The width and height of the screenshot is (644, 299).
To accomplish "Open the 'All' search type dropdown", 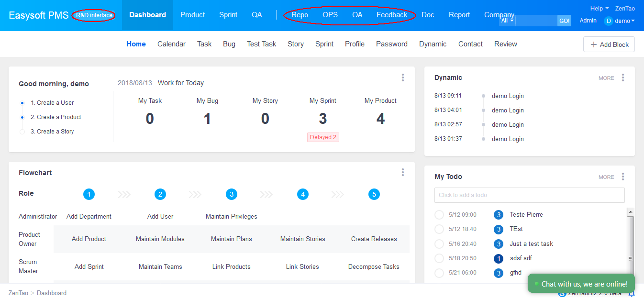I will 507,21.
